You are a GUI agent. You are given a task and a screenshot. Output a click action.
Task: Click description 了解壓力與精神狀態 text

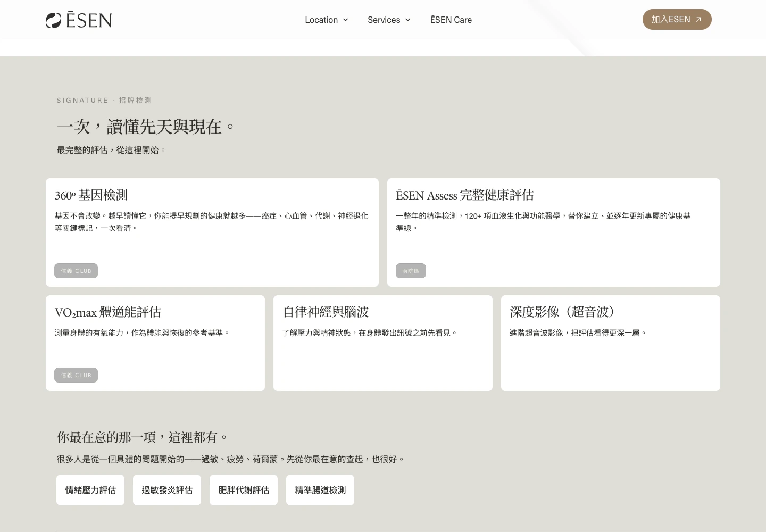[370, 332]
